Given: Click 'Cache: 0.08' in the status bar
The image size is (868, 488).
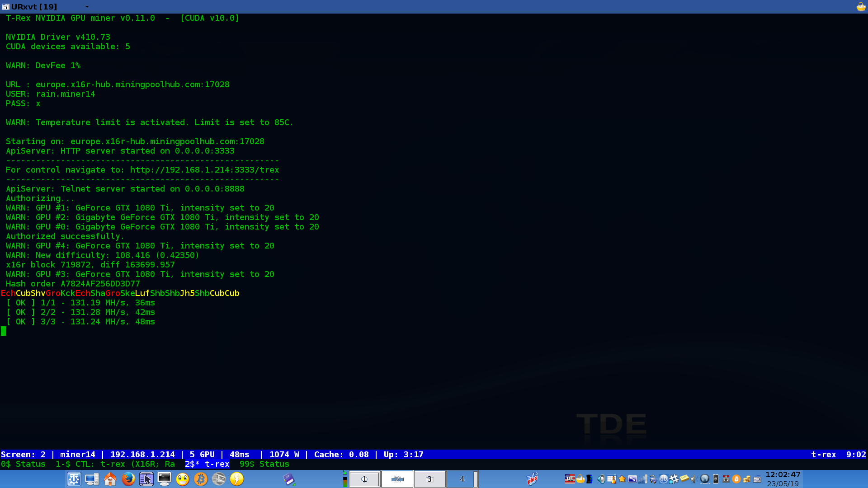Looking at the screenshot, I should pos(341,455).
